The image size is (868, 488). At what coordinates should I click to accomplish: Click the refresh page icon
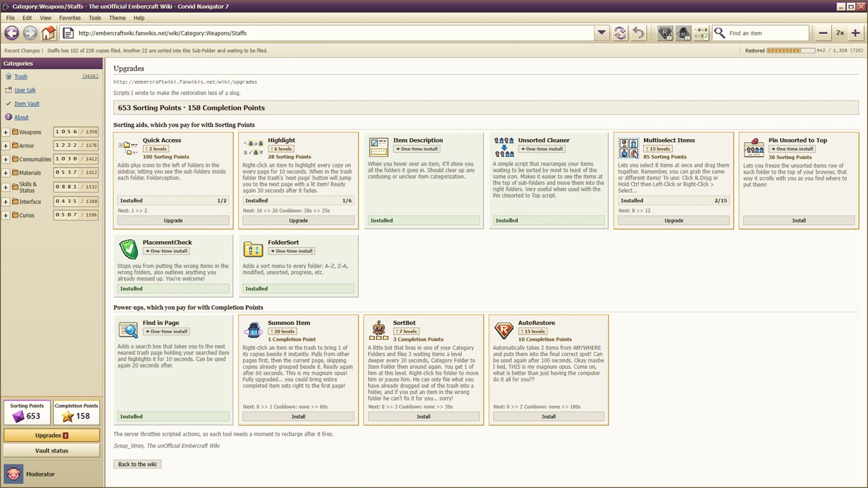pyautogui.click(x=620, y=33)
